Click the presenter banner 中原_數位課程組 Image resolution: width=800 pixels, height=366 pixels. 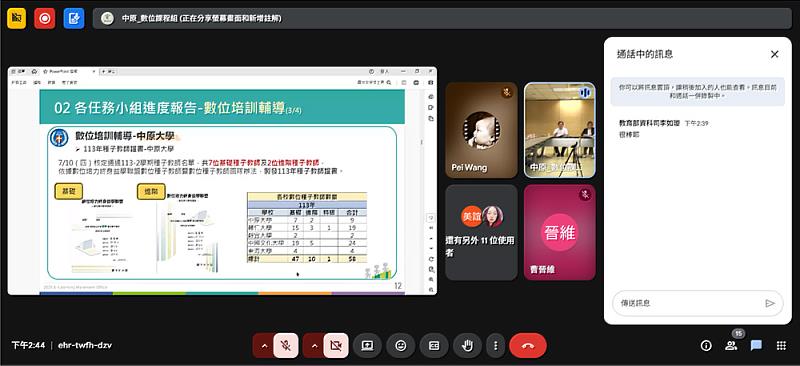442,18
